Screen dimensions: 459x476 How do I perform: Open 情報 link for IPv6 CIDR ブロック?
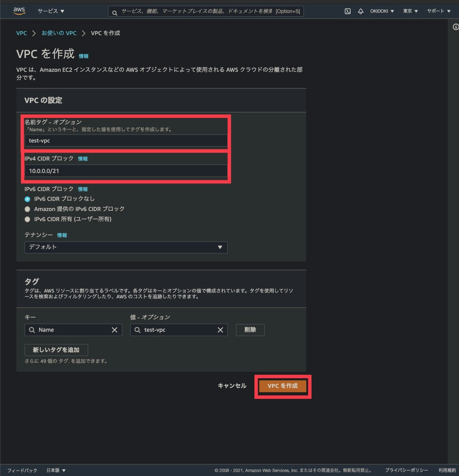pyautogui.click(x=83, y=189)
